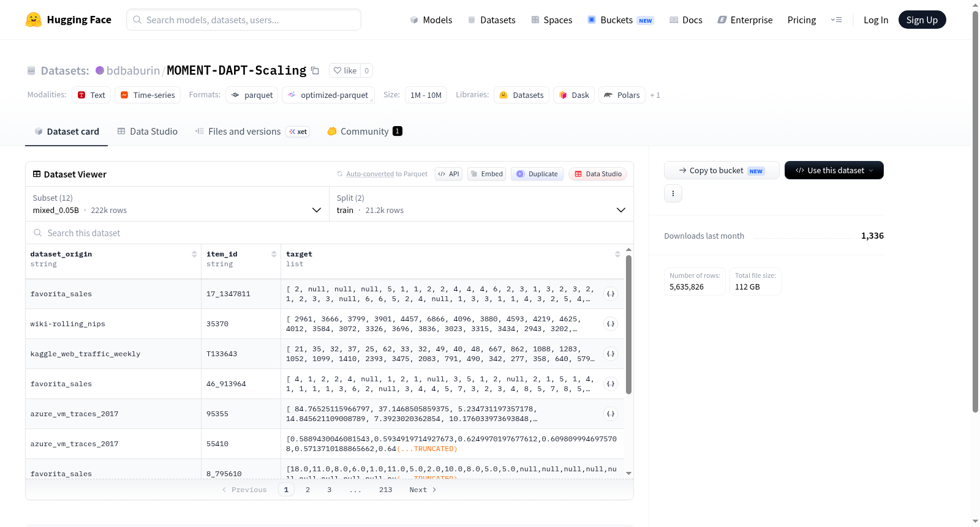Copy dataset name with the copy icon
Screen dimensions: 980x527
[x=315, y=70]
